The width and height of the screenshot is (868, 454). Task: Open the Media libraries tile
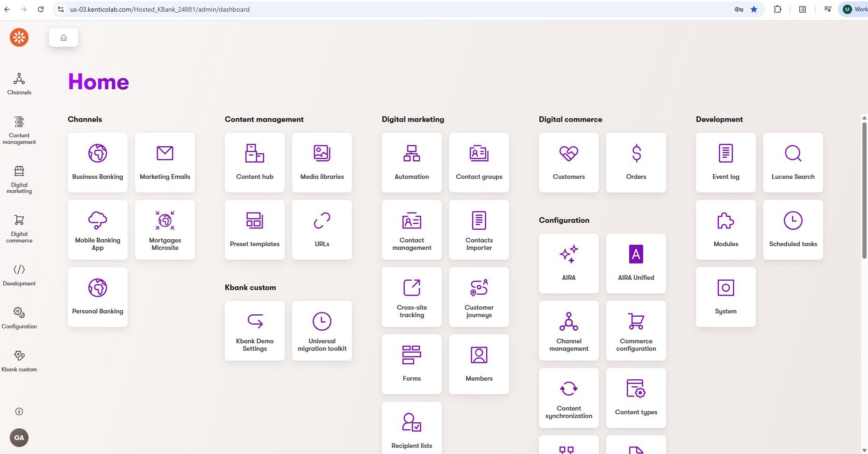pyautogui.click(x=322, y=162)
